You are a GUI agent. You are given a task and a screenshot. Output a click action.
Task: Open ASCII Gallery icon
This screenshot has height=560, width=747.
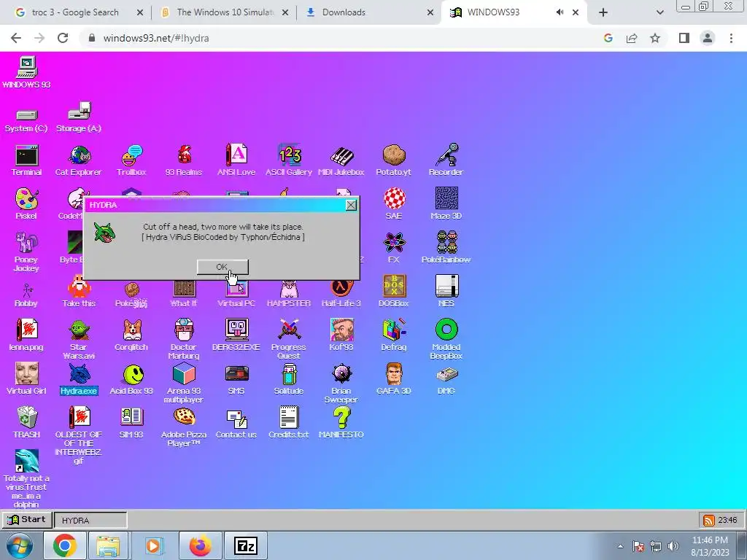289,161
